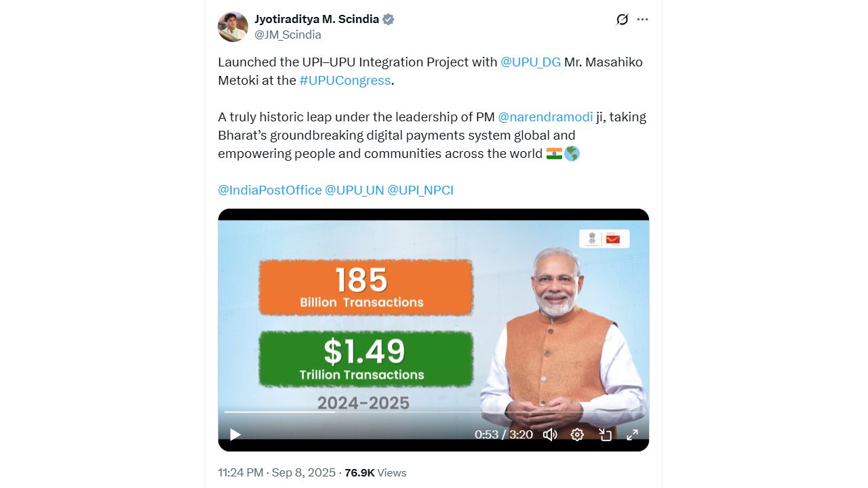
Task: Toggle picture-in-picture mode on the video
Action: [x=605, y=434]
